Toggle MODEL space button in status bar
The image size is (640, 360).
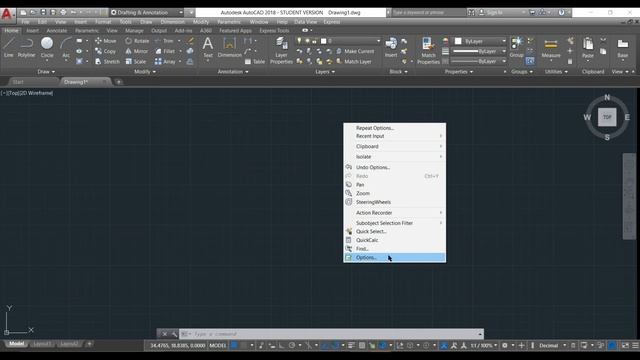pos(218,345)
